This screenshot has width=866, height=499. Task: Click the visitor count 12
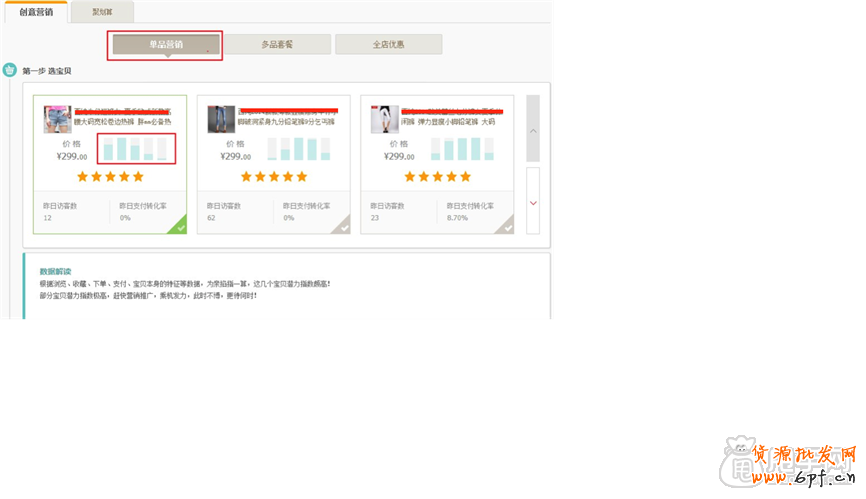coord(47,218)
